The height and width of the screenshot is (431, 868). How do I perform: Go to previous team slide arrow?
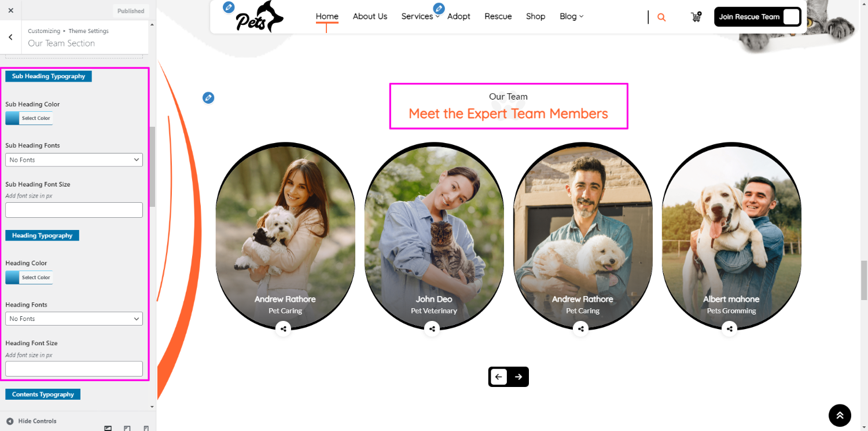click(499, 377)
